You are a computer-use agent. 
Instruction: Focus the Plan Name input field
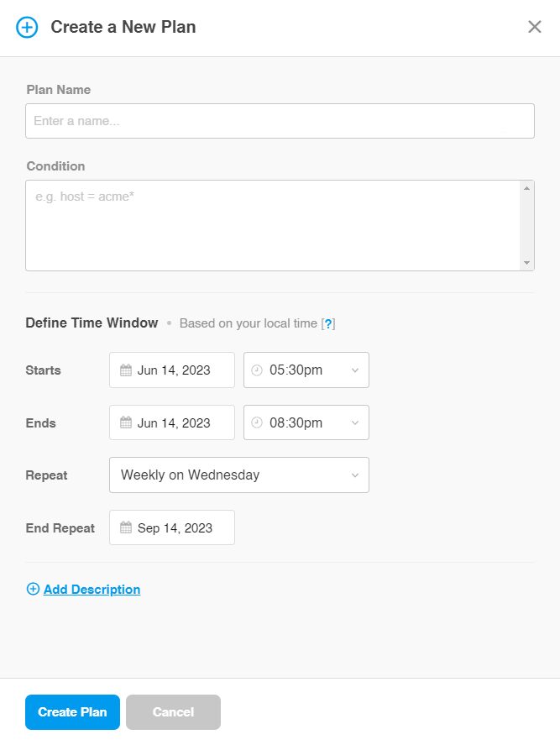click(x=280, y=121)
